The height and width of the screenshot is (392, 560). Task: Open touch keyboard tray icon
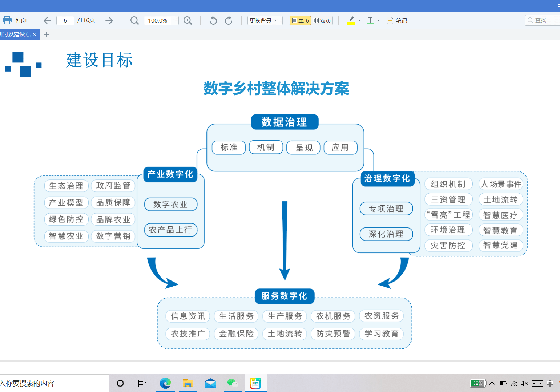pos(537,383)
